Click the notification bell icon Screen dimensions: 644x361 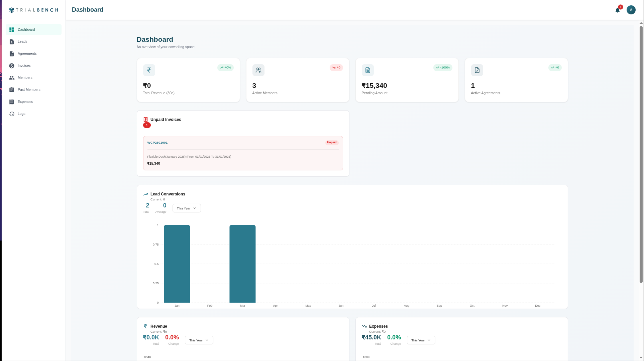click(x=617, y=10)
